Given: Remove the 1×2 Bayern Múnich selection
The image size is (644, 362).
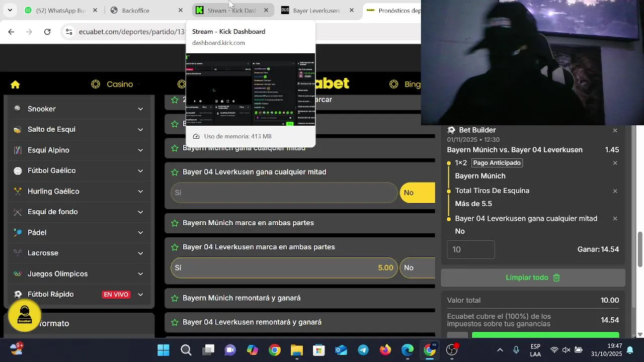Looking at the screenshot, I should (x=615, y=163).
